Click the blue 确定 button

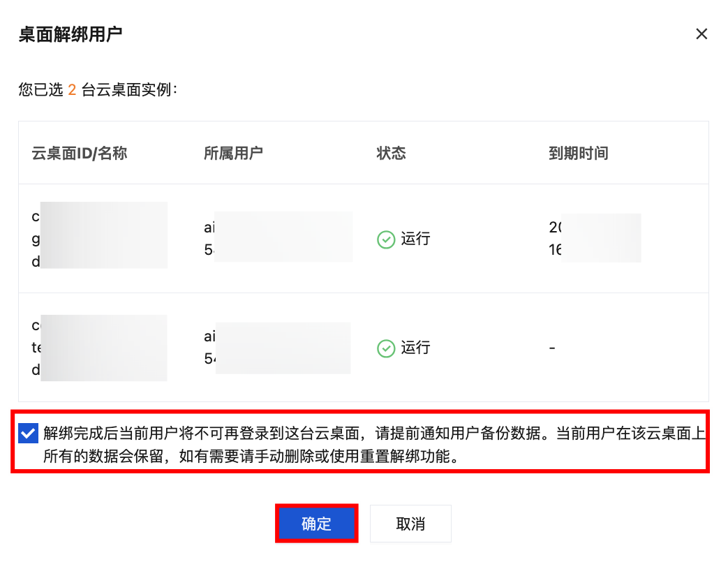click(316, 524)
